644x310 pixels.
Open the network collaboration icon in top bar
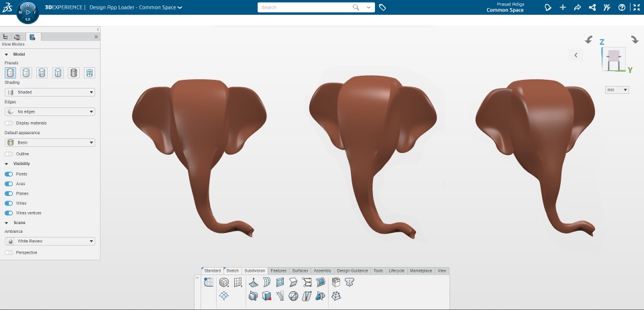click(592, 7)
